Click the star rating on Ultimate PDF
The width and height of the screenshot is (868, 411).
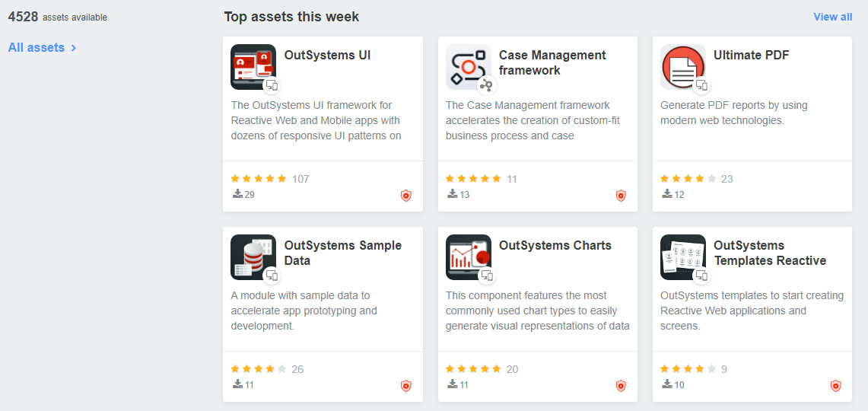pyautogui.click(x=688, y=179)
